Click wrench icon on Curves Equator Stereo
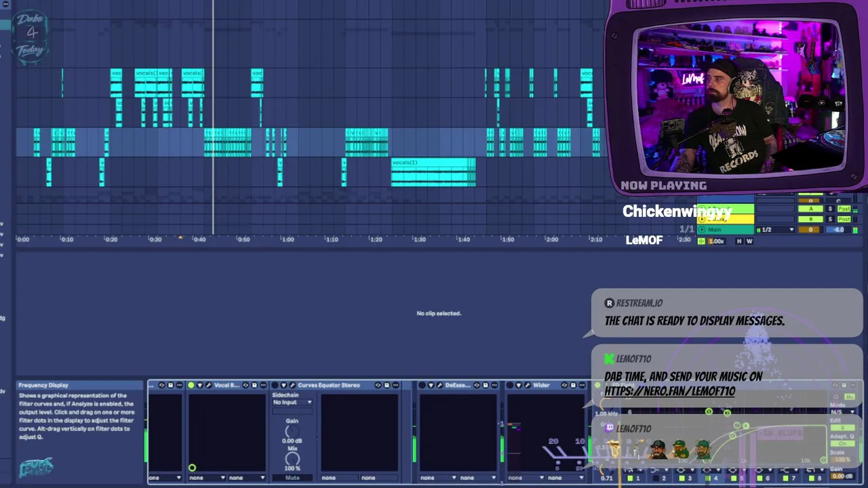 point(292,385)
